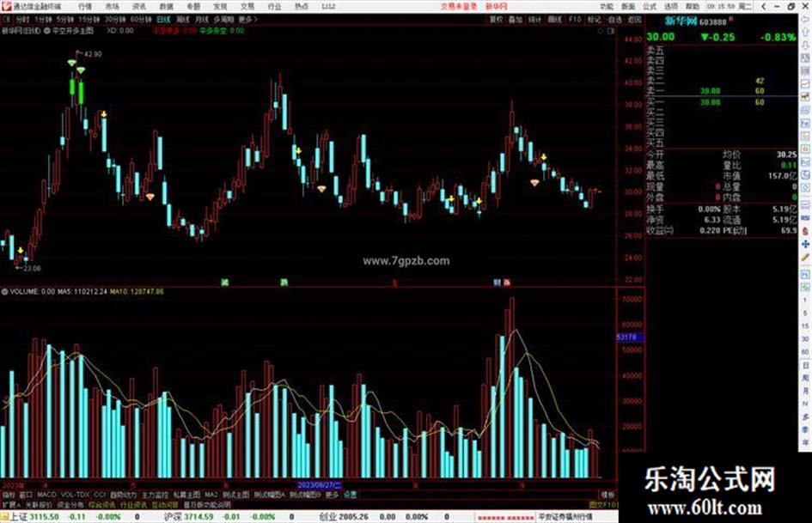The image size is (812, 523).
Task: Click the 交易未登录 login link
Action: click(x=458, y=6)
